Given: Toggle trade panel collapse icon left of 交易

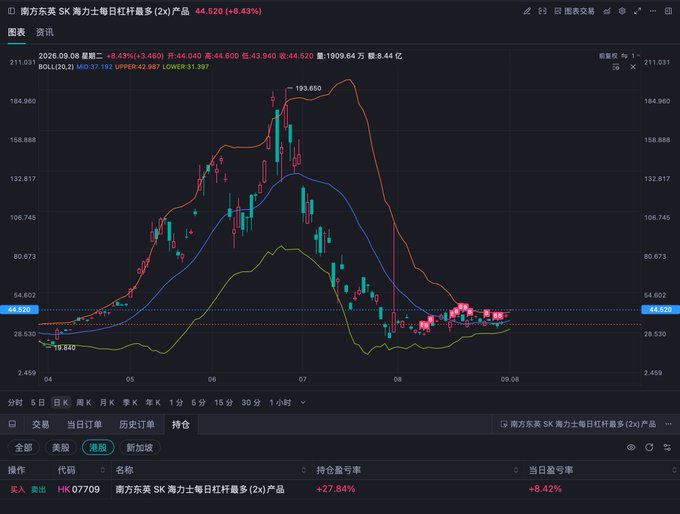Looking at the screenshot, I should (x=12, y=424).
